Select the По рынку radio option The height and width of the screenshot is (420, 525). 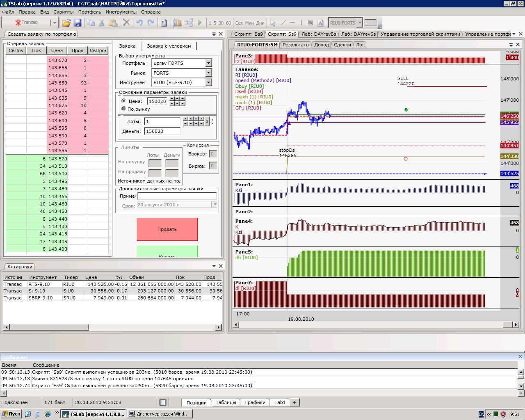point(124,109)
